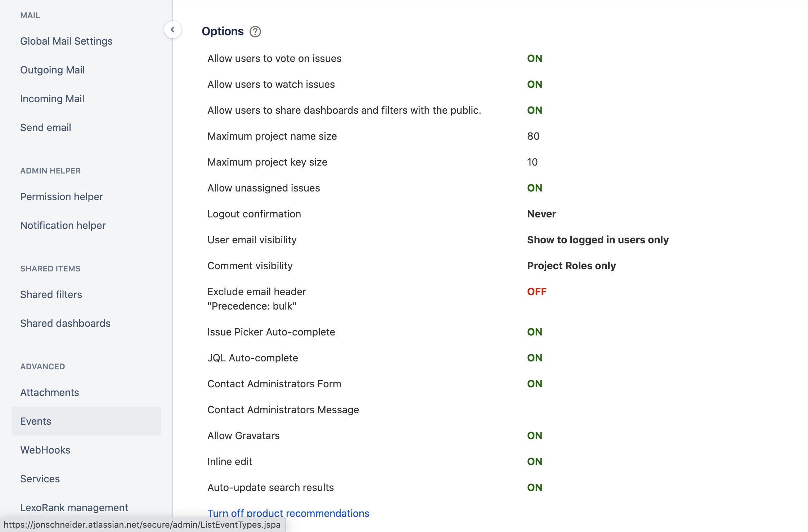
Task: Click Turn off product recommendations link
Action: click(x=288, y=513)
